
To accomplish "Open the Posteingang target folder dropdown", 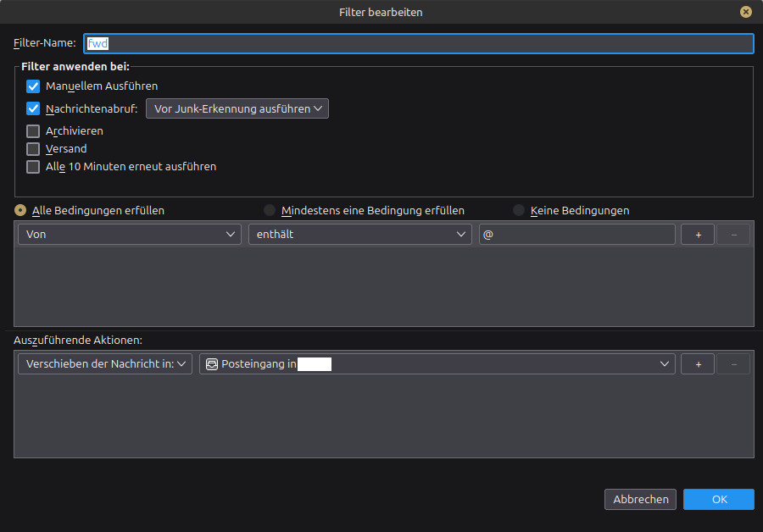I will tap(437, 363).
